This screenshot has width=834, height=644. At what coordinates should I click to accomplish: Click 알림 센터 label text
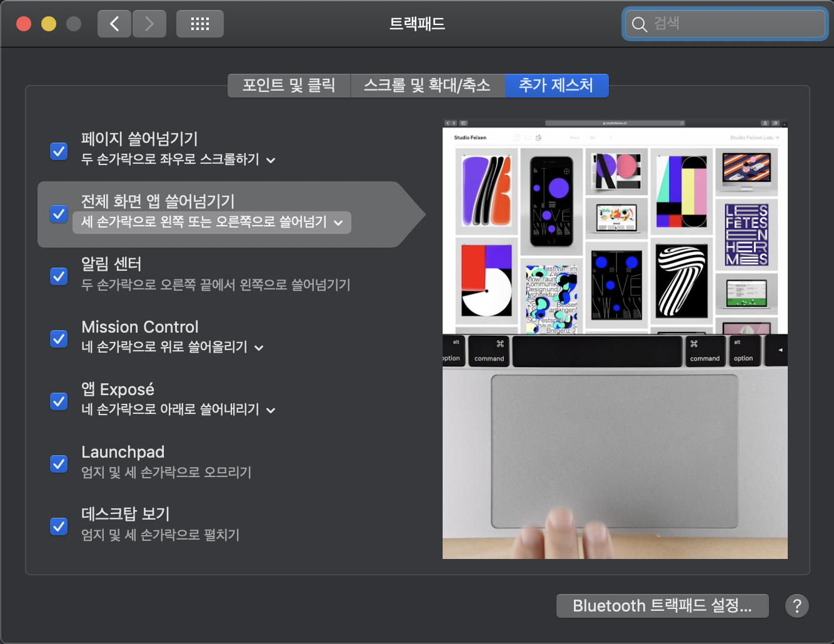coord(111,264)
